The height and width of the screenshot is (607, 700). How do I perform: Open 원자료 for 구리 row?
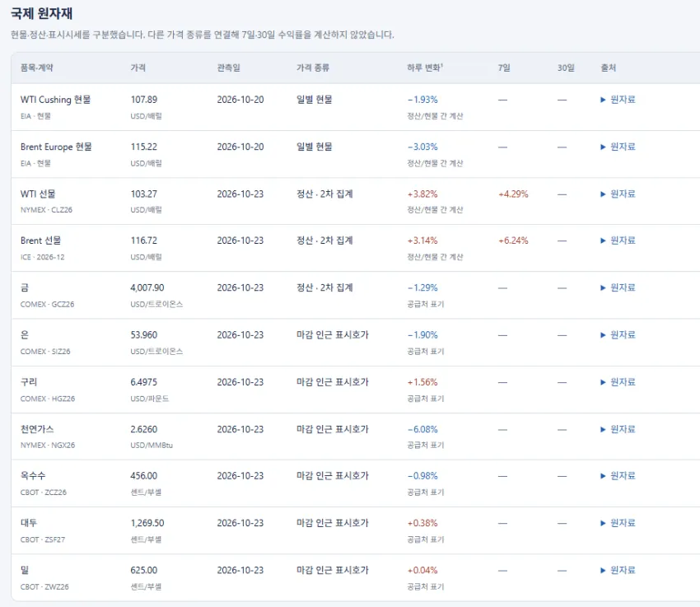click(x=618, y=382)
